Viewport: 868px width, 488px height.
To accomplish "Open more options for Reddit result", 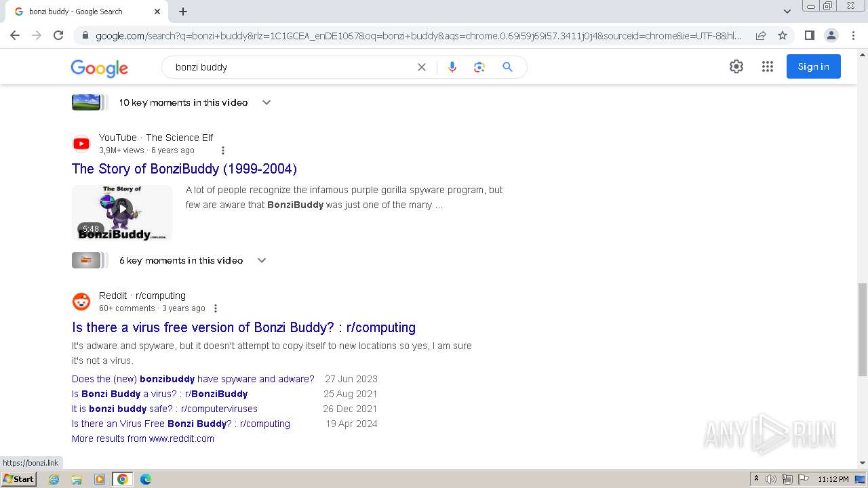I will tap(216, 308).
